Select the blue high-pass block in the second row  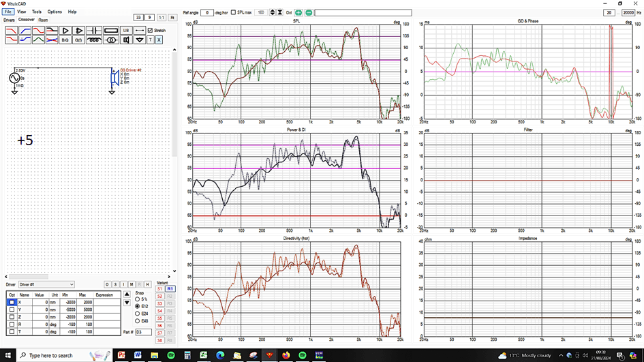point(25,40)
